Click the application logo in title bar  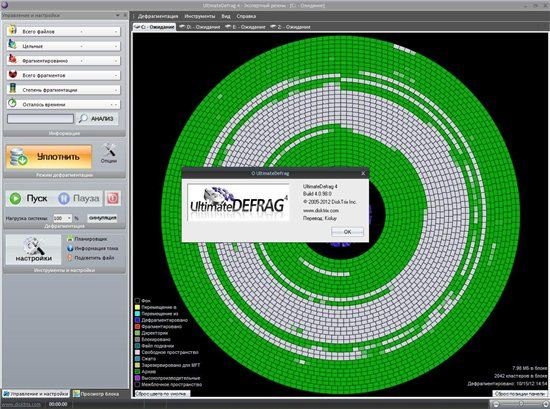click(x=5, y=5)
